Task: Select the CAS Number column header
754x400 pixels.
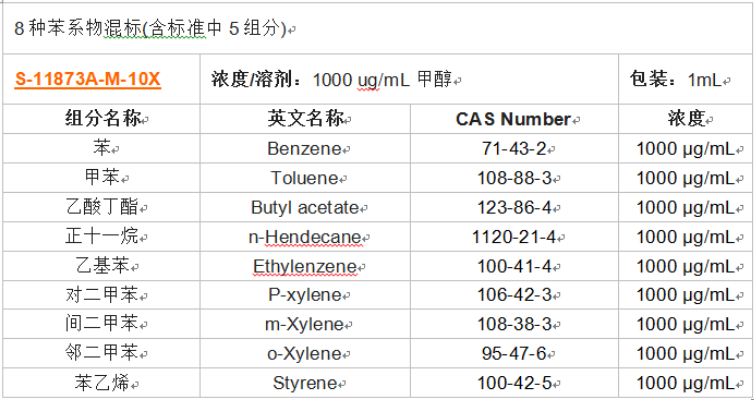Action: [x=514, y=119]
